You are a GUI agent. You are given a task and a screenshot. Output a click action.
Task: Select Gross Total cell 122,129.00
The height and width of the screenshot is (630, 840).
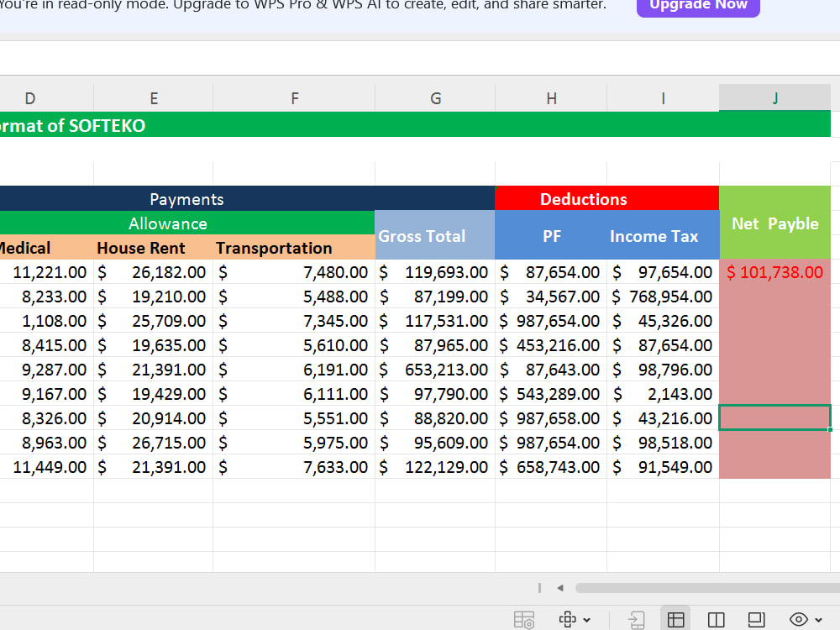435,466
